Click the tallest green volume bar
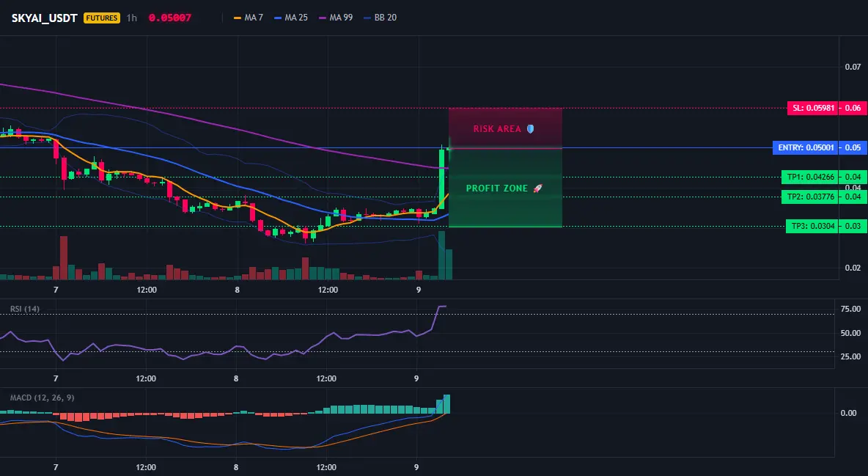Viewport: 868px width, 476px height. (x=442, y=255)
